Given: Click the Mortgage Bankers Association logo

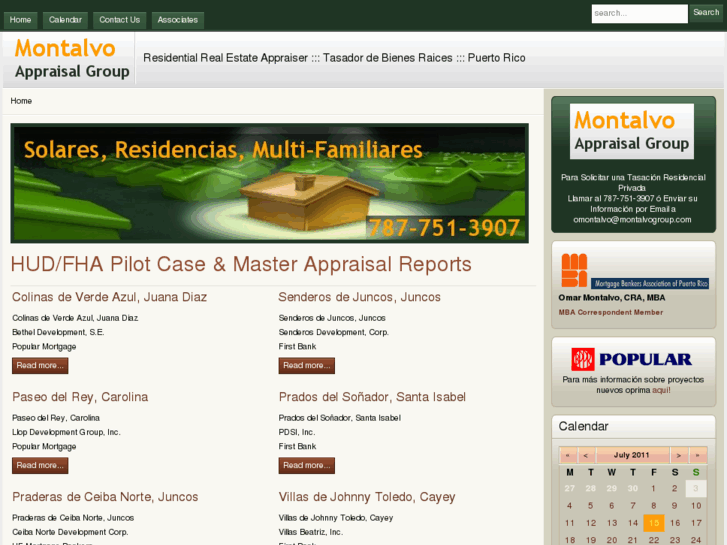Looking at the screenshot, I should [634, 271].
